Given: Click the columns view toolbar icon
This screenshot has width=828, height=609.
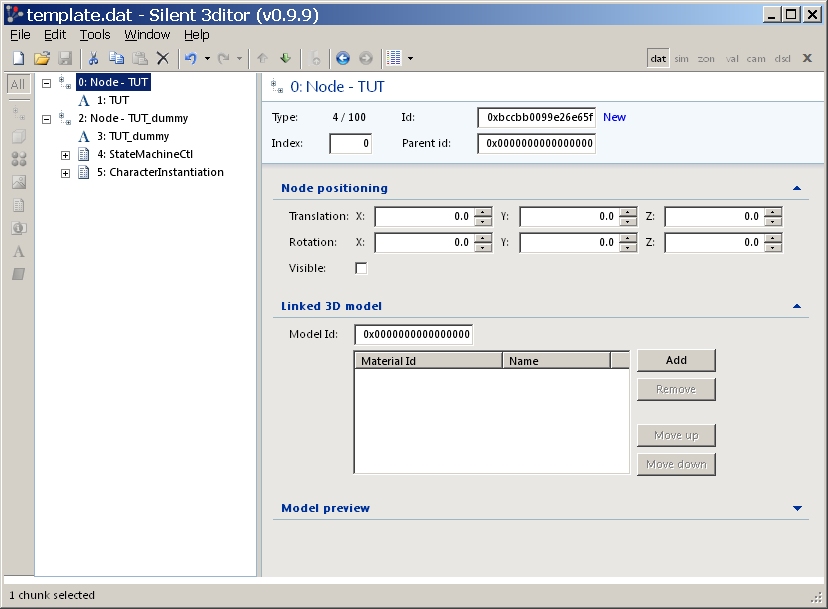Looking at the screenshot, I should click(x=394, y=58).
